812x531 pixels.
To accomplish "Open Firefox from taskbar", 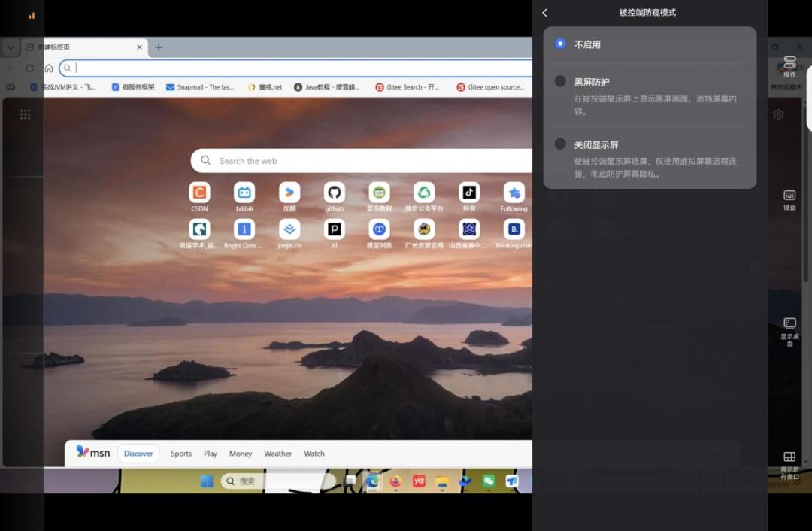I will (x=395, y=481).
